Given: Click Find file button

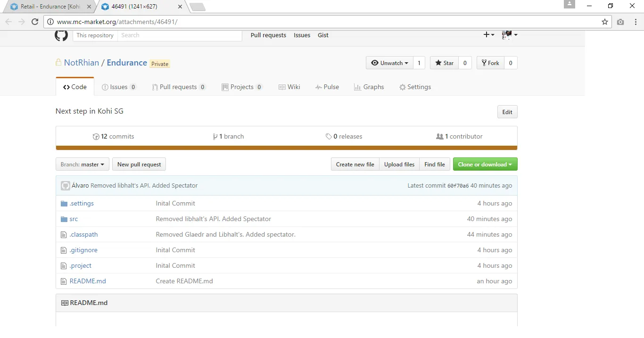Looking at the screenshot, I should coord(435,164).
